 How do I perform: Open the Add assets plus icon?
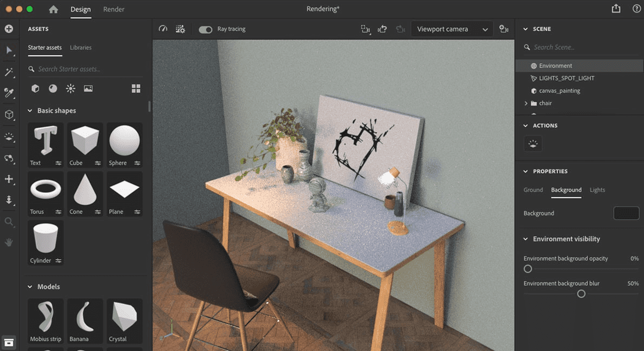tap(9, 29)
